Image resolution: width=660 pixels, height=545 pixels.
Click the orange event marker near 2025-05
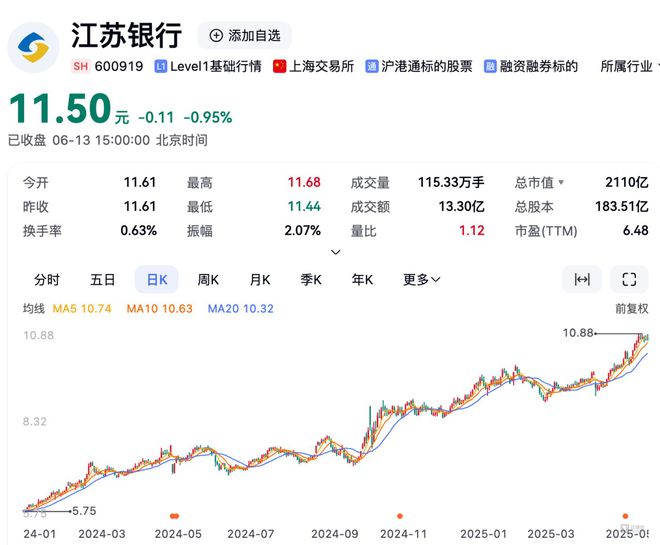click(x=625, y=516)
